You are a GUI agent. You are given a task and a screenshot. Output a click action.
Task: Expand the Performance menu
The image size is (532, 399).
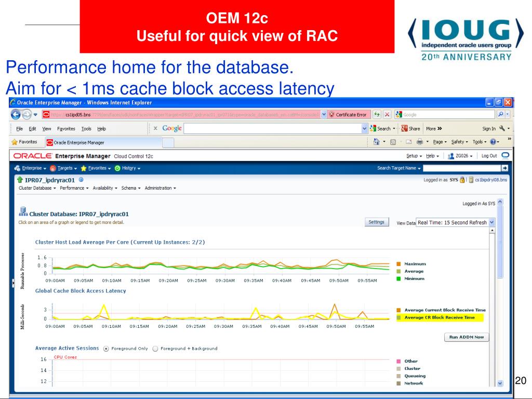[74, 188]
